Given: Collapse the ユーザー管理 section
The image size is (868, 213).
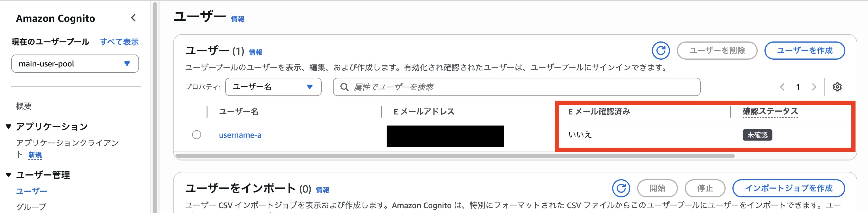Looking at the screenshot, I should pos(9,175).
